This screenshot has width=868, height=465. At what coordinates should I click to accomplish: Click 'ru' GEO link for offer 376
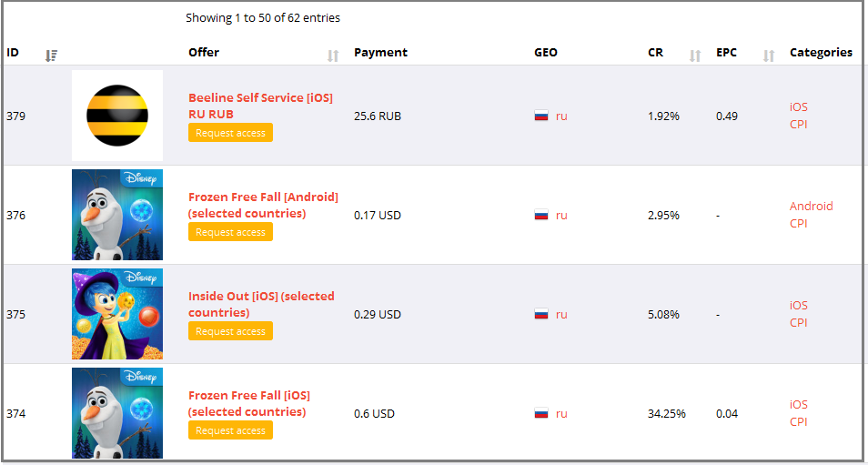[x=561, y=216]
